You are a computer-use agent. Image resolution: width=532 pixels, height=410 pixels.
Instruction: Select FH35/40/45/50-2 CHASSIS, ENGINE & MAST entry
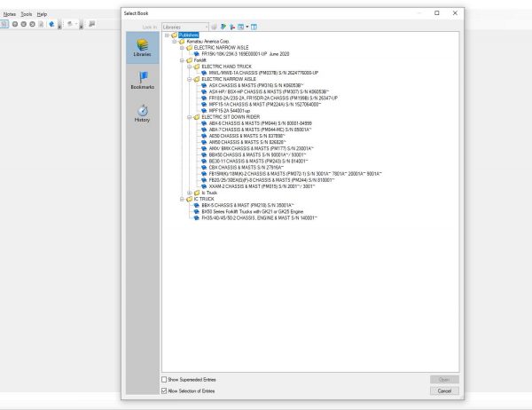(260, 217)
